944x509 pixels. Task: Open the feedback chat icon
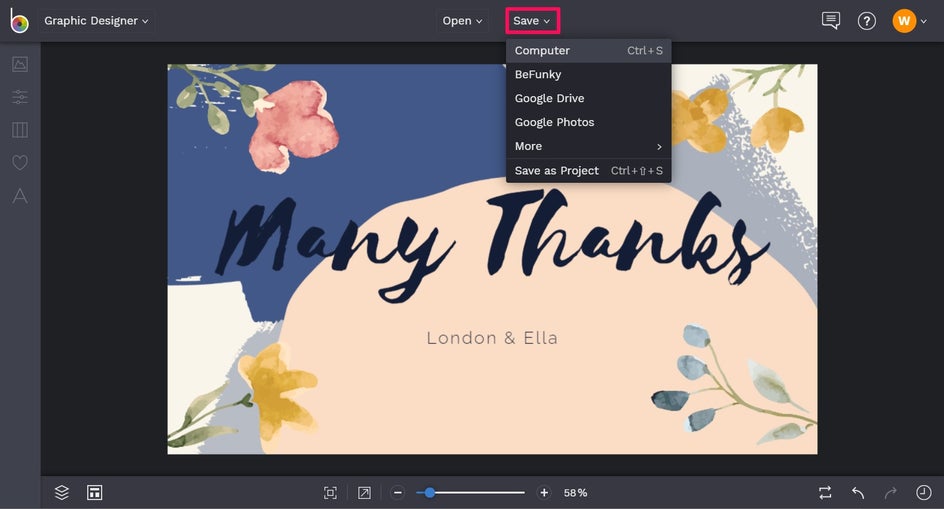pyautogui.click(x=831, y=20)
